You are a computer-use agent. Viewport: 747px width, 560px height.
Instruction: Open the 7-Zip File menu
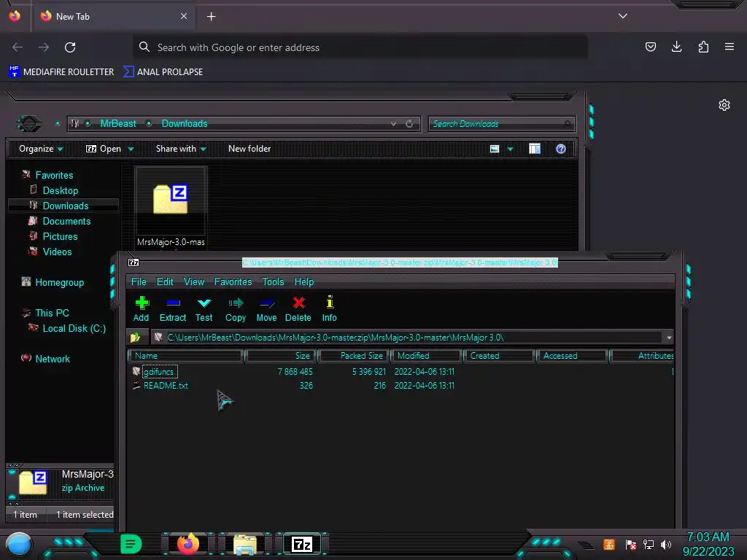(139, 282)
